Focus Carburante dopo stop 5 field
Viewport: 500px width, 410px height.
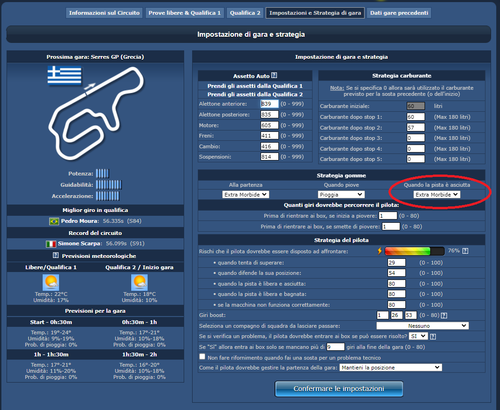[416, 159]
